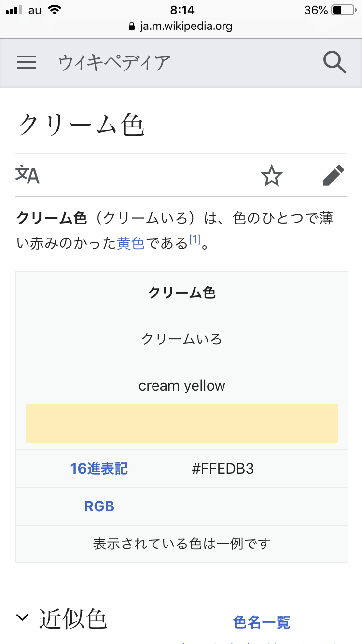Open the 色名一覧 link
This screenshot has height=644, width=362.
pos(262,622)
